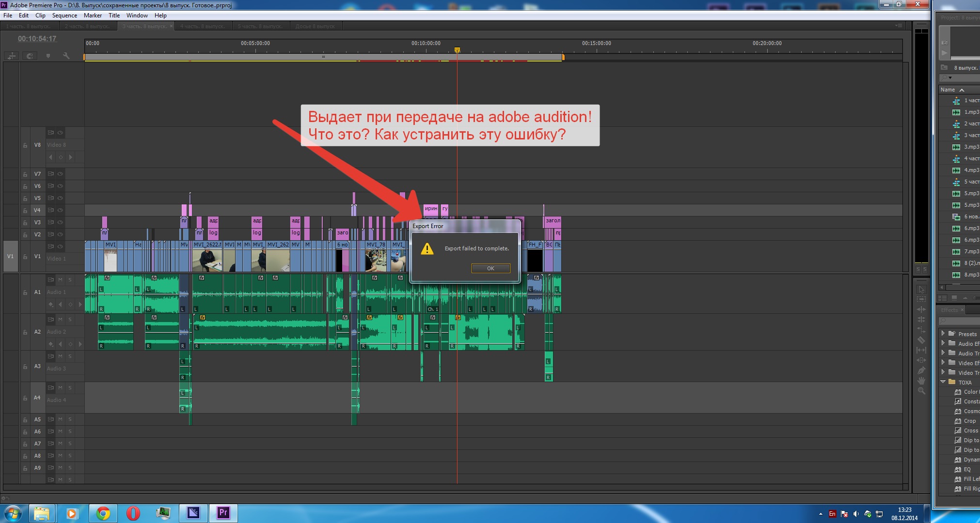Toggle V1 source patching indicator
This screenshot has height=523, width=980.
pos(10,256)
